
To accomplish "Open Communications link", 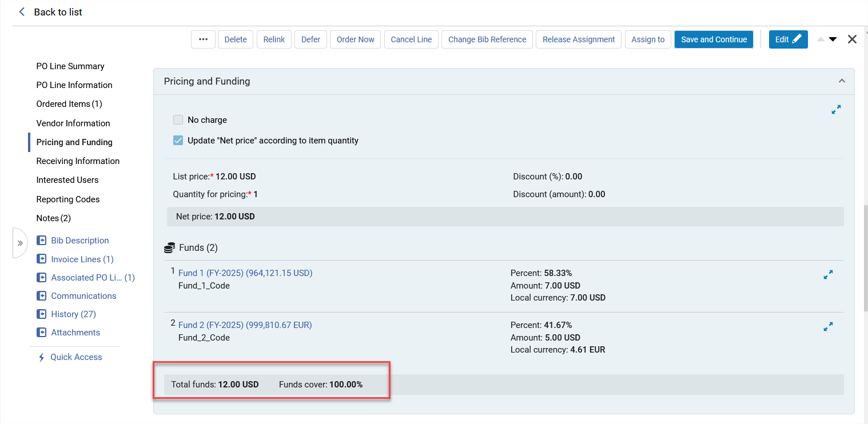I will (83, 296).
